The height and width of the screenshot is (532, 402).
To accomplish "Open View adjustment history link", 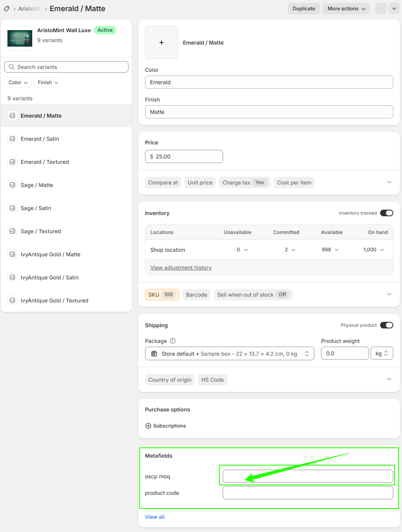I will (x=181, y=267).
